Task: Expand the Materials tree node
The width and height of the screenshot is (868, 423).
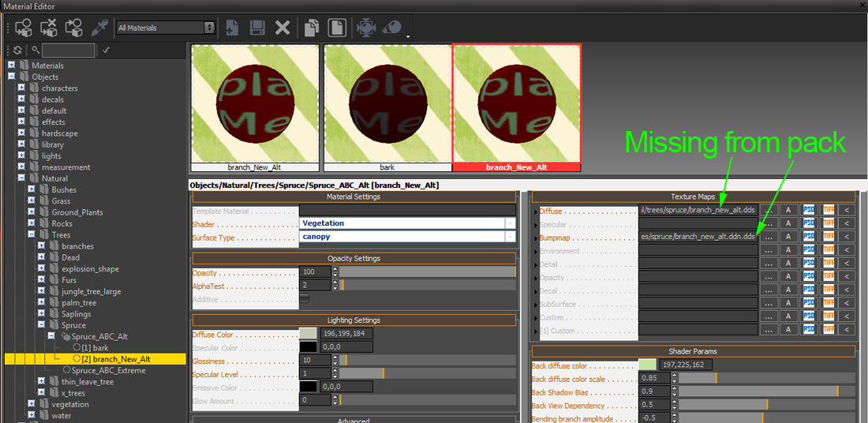Action: 12,66
